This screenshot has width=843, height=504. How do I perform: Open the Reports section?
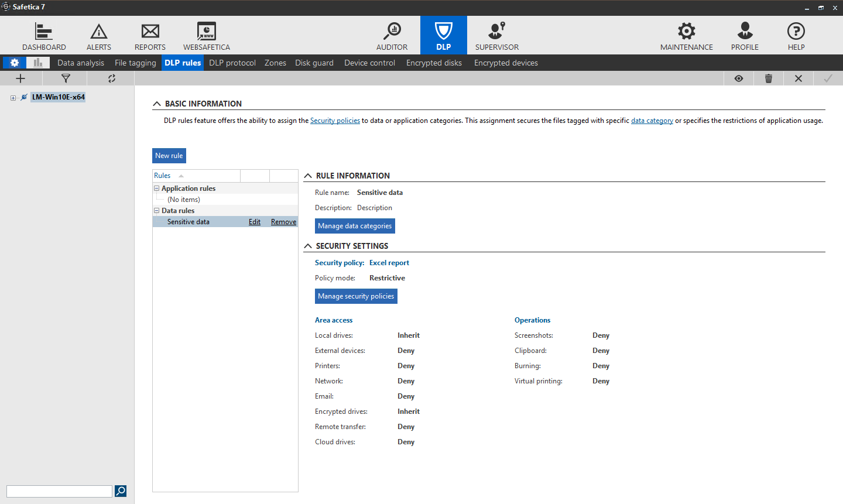pos(150,36)
